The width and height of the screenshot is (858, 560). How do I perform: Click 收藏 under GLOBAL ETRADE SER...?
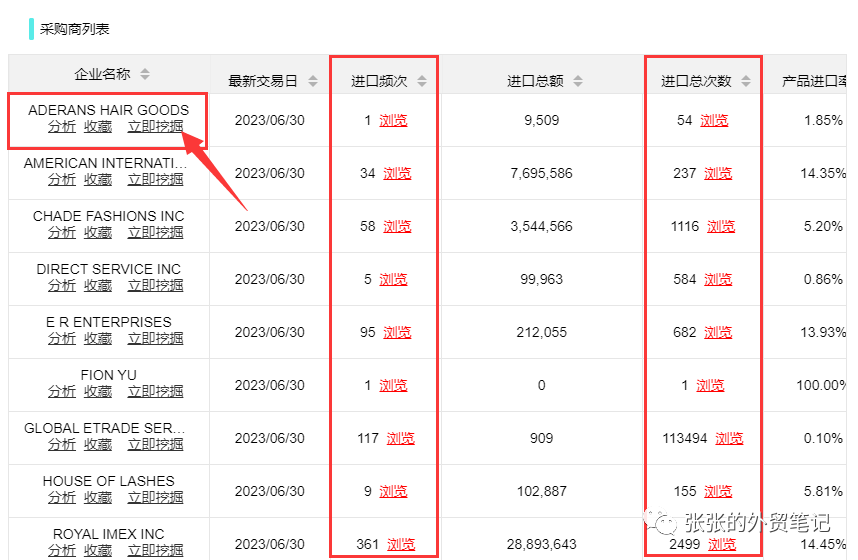pos(98,444)
